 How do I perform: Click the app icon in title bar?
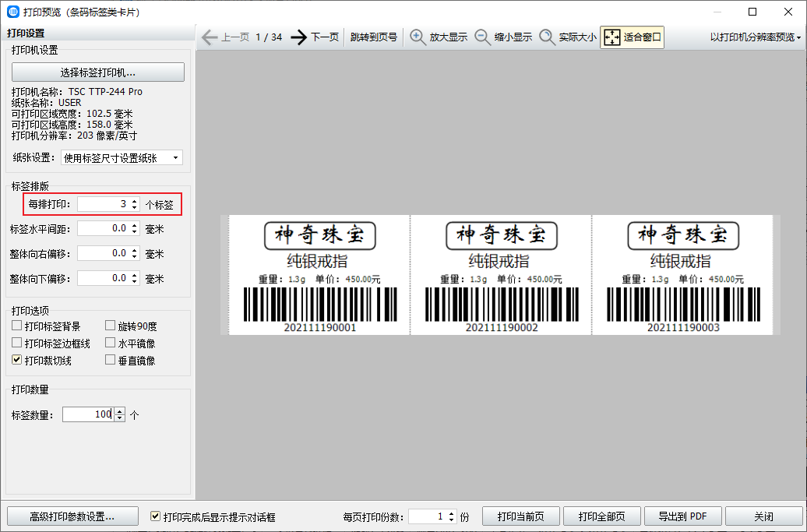point(13,12)
